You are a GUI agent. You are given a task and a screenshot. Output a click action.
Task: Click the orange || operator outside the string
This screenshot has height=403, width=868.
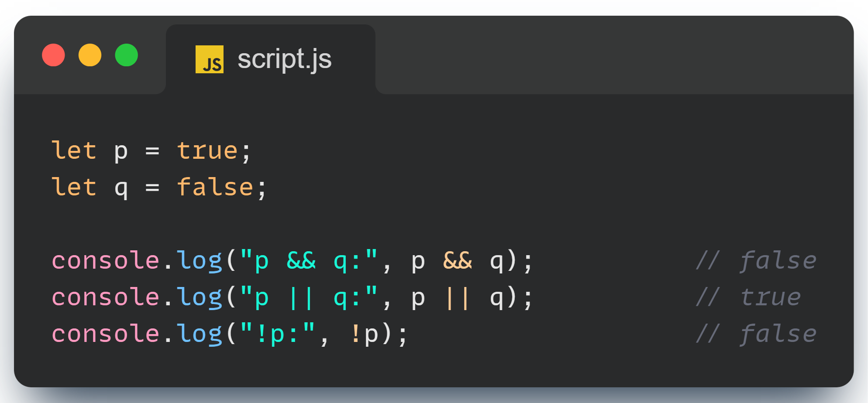pos(458,298)
